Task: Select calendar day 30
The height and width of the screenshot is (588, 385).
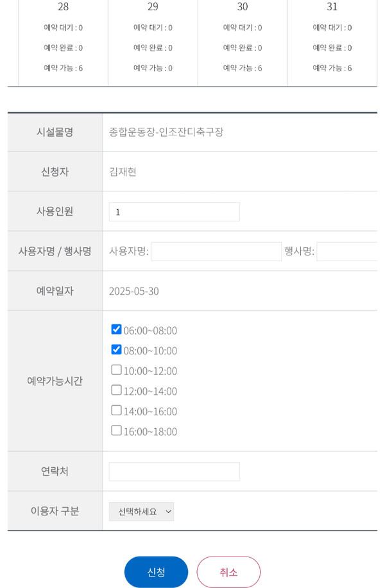Action: click(242, 7)
